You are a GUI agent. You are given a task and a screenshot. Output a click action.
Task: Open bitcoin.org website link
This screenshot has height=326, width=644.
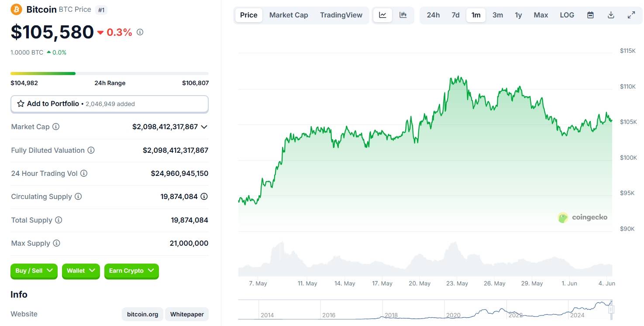click(x=143, y=314)
